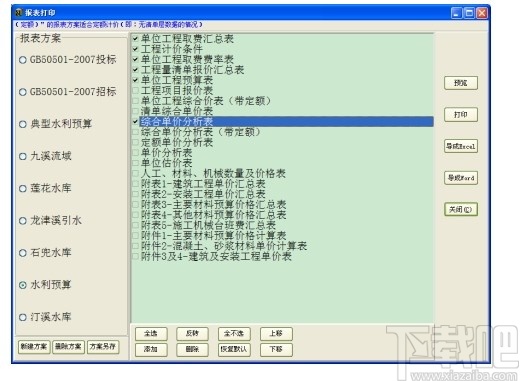Screen dimensions: 521x381
Task: Export report via 导成Excel button
Action: point(461,146)
